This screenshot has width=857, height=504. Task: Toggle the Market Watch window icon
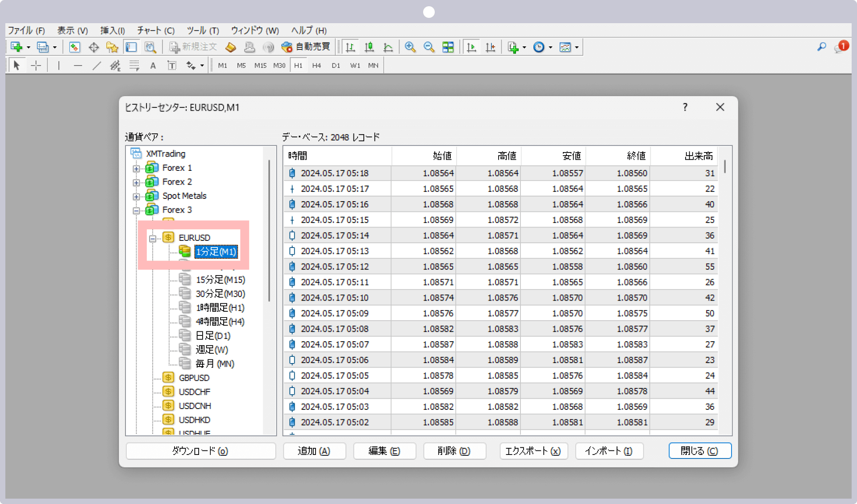coord(75,47)
